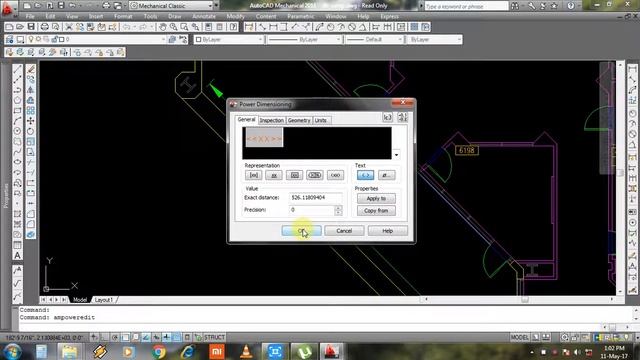Image resolution: width=640 pixels, height=360 pixels.
Task: Select the General tab
Action: click(247, 120)
